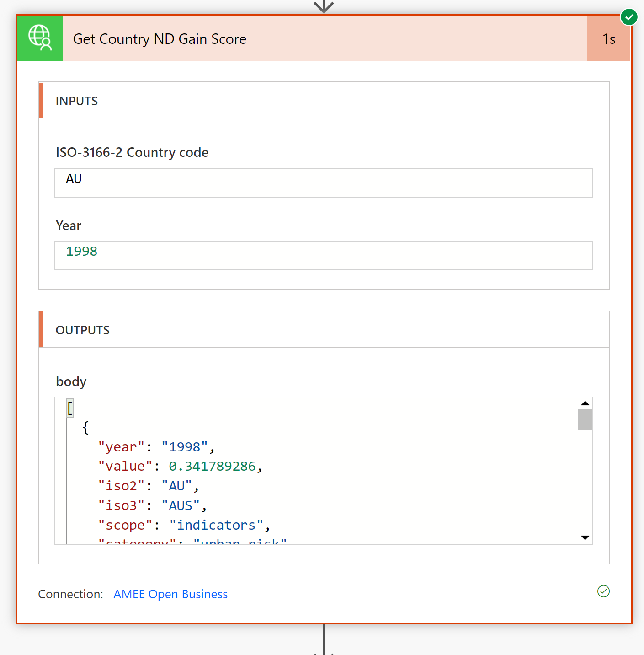Click the ISO-3166-2 Country code field with AU

point(324,183)
